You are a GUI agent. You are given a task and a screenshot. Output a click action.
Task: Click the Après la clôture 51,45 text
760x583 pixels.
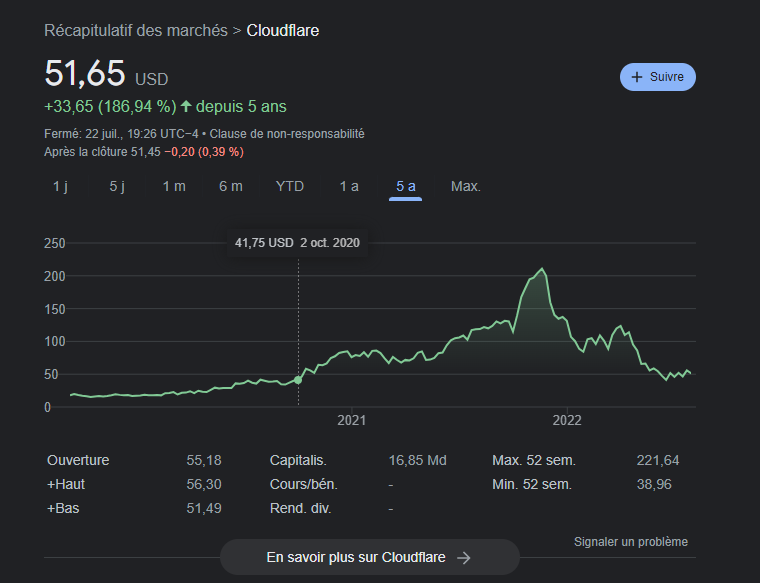click(x=102, y=152)
